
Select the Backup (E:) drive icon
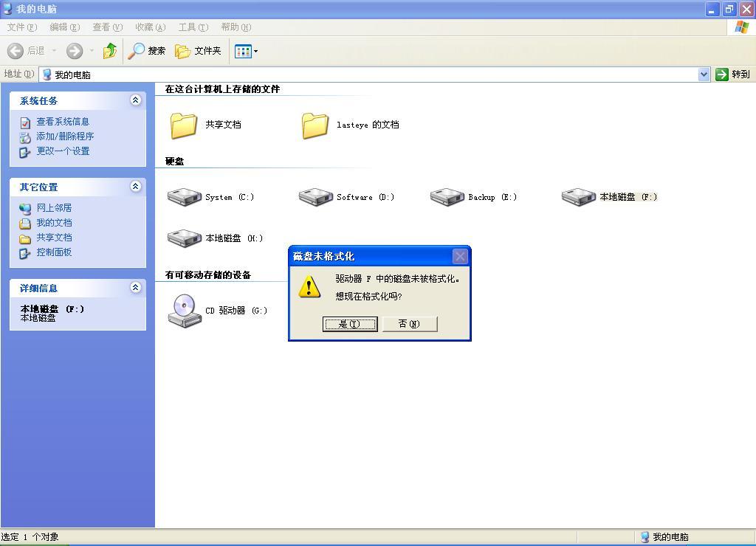(x=447, y=197)
